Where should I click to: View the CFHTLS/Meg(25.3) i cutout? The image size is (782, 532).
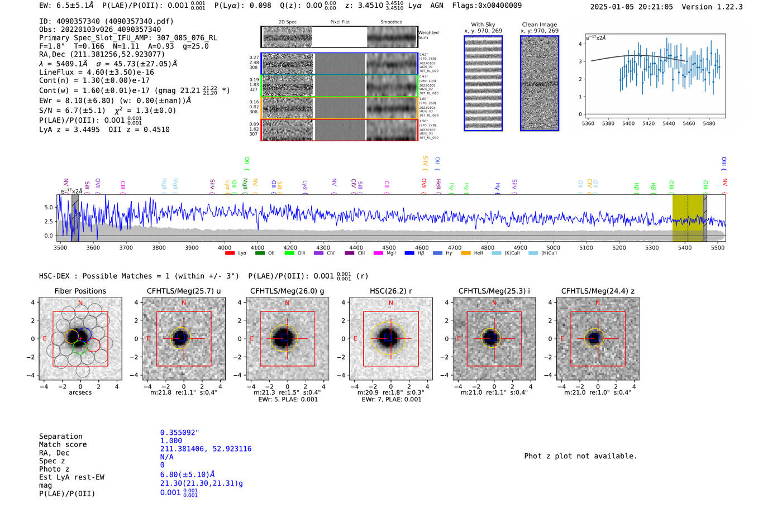pyautogui.click(x=494, y=339)
